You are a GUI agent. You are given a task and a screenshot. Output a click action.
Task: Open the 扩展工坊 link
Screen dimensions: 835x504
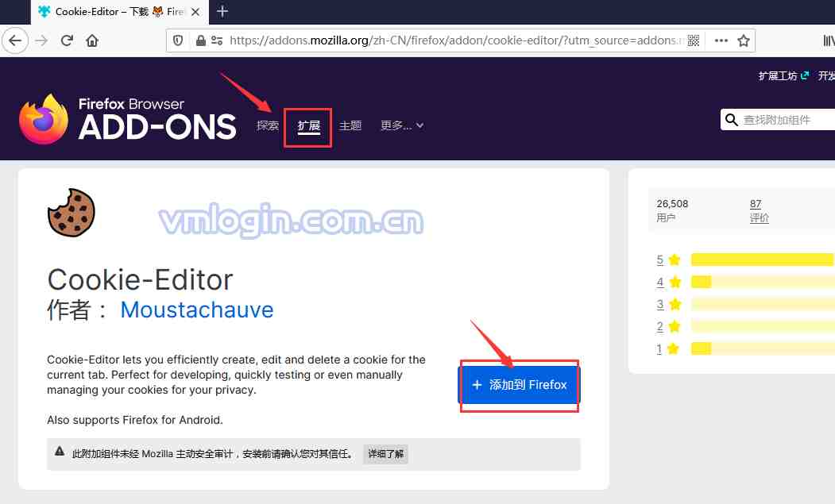click(783, 76)
